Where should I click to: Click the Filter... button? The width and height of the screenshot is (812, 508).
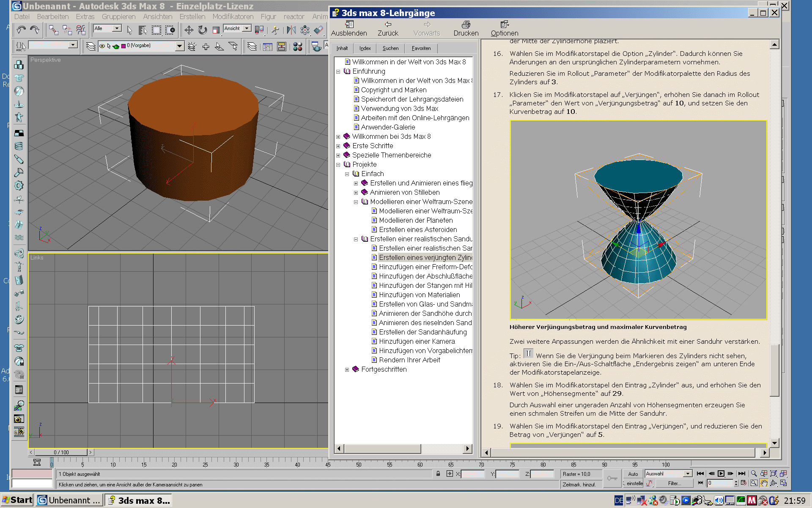[x=675, y=483]
